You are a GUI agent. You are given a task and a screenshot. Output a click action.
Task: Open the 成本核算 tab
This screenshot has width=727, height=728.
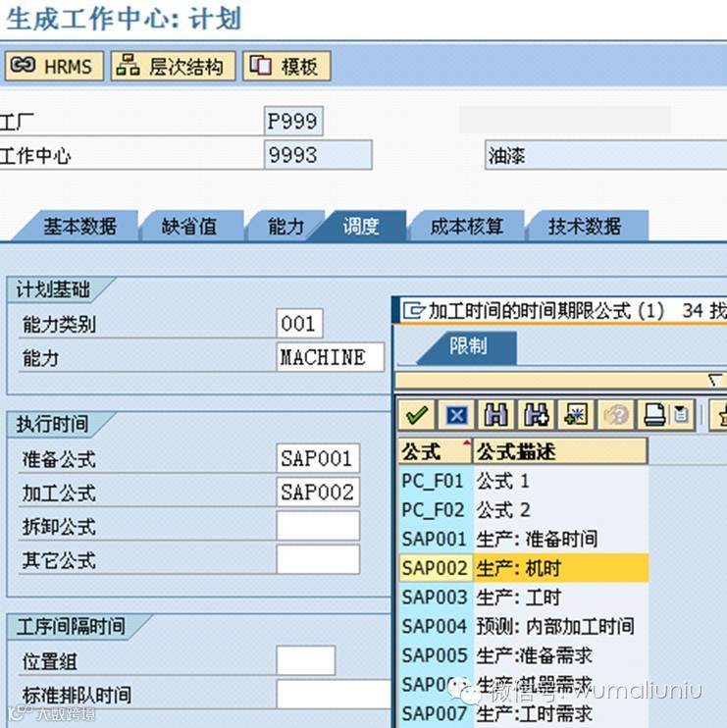tap(467, 227)
